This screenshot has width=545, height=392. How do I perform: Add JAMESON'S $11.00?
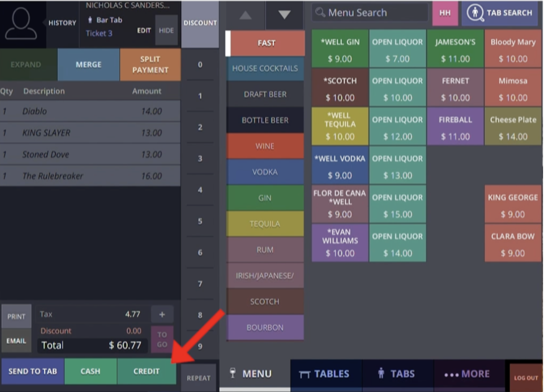click(456, 48)
